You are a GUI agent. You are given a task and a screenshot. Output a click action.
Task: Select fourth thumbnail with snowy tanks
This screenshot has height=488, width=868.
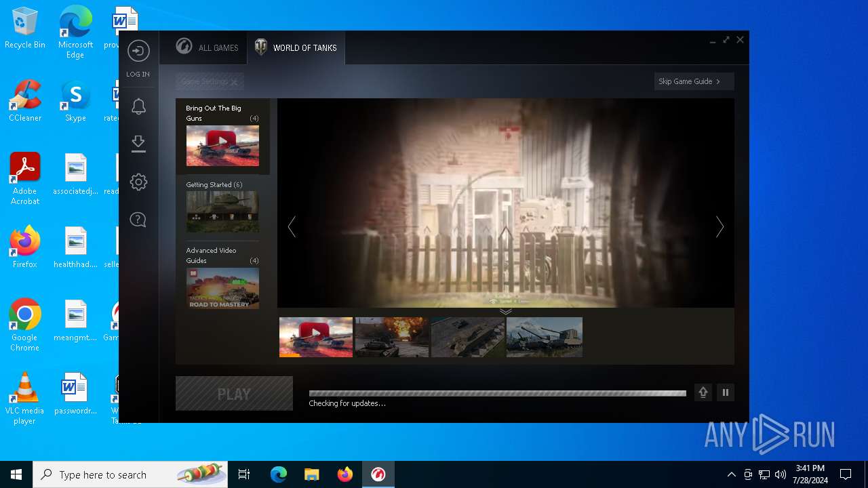pyautogui.click(x=545, y=337)
